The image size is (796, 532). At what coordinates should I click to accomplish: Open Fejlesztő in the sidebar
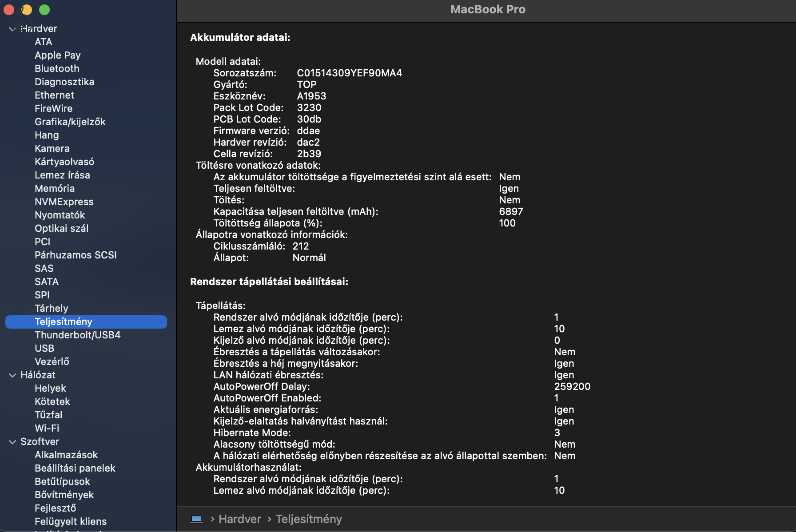pyautogui.click(x=56, y=508)
